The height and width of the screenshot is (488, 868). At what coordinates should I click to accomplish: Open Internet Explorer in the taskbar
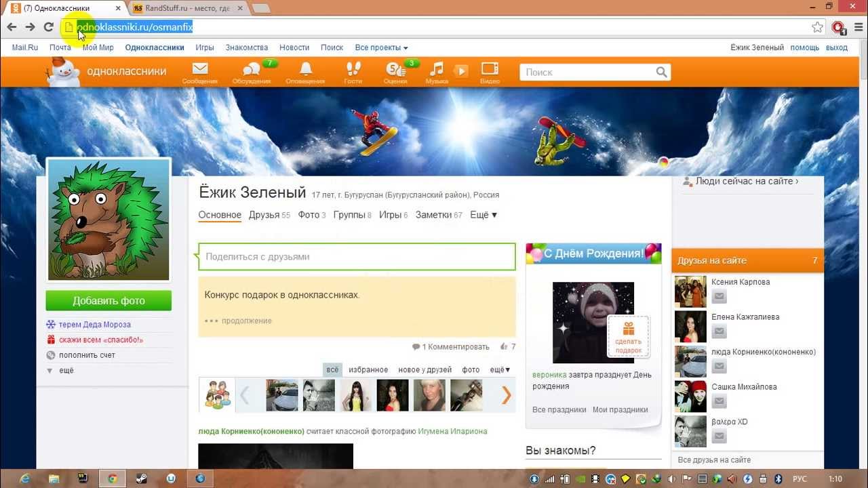tap(24, 479)
